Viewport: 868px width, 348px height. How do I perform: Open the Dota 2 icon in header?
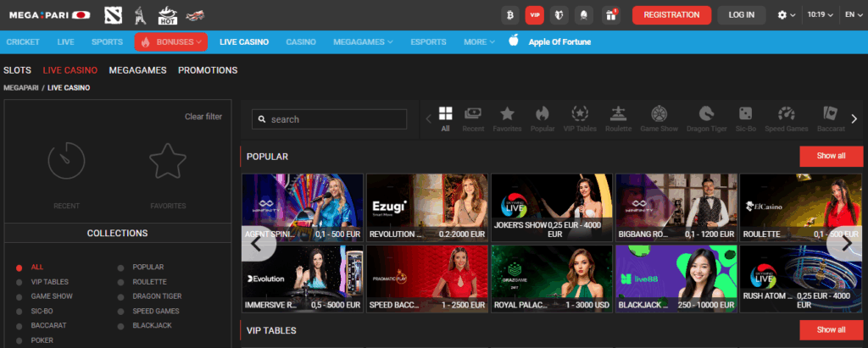pos(113,15)
